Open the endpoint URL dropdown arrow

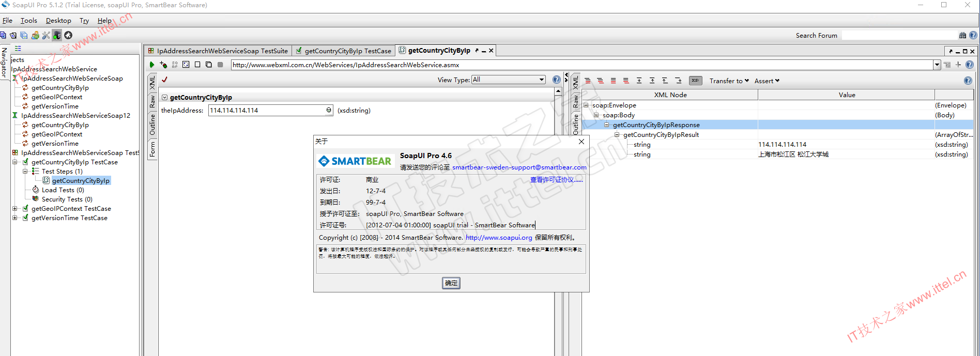click(937, 65)
